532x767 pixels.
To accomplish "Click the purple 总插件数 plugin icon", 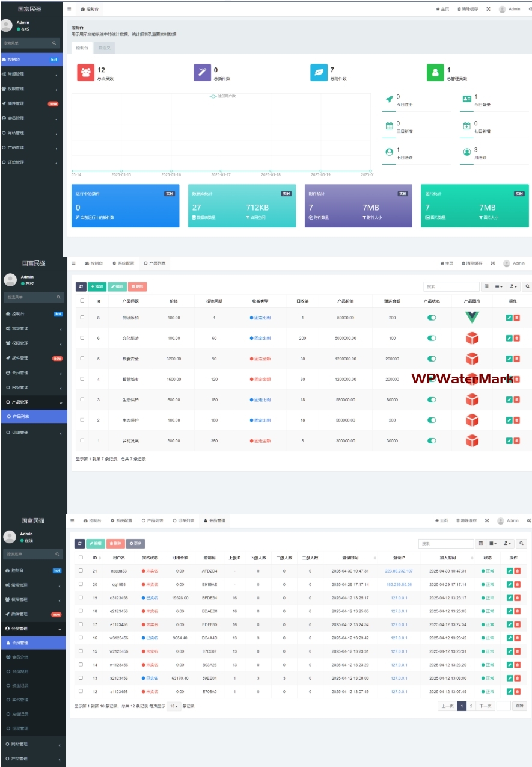I will pyautogui.click(x=203, y=72).
